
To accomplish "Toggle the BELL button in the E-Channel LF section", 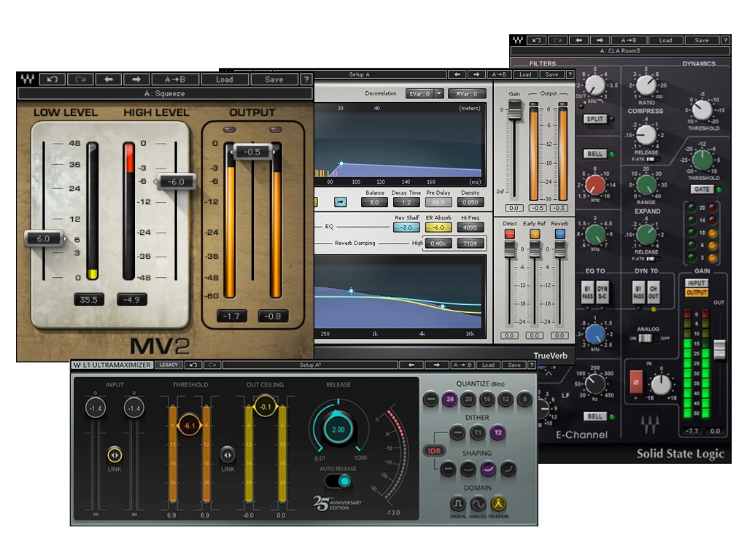I will 595,416.
